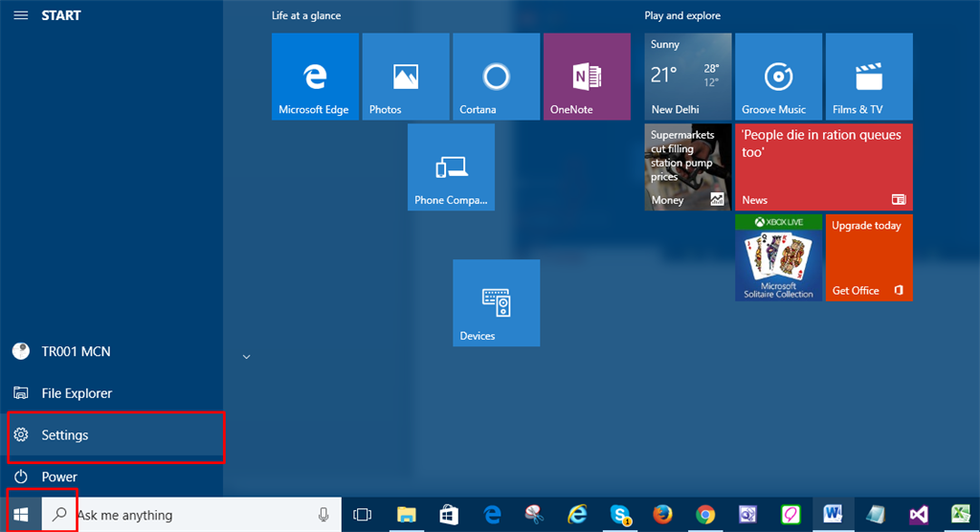Open the Cortana tile

pos(496,77)
